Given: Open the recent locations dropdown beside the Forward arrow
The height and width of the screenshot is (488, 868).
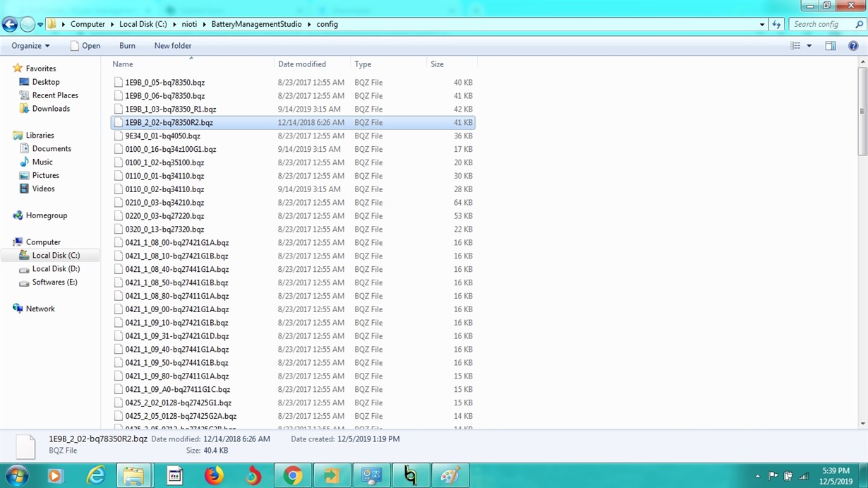Looking at the screenshot, I should [40, 25].
